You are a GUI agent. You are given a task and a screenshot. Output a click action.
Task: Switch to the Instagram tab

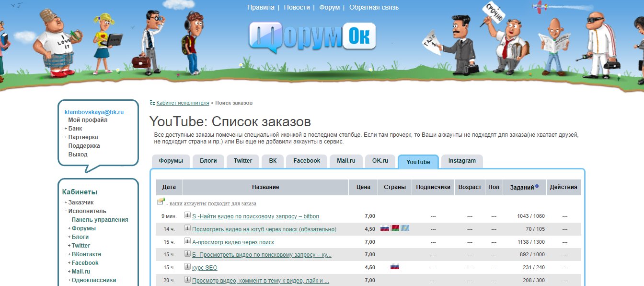(461, 161)
